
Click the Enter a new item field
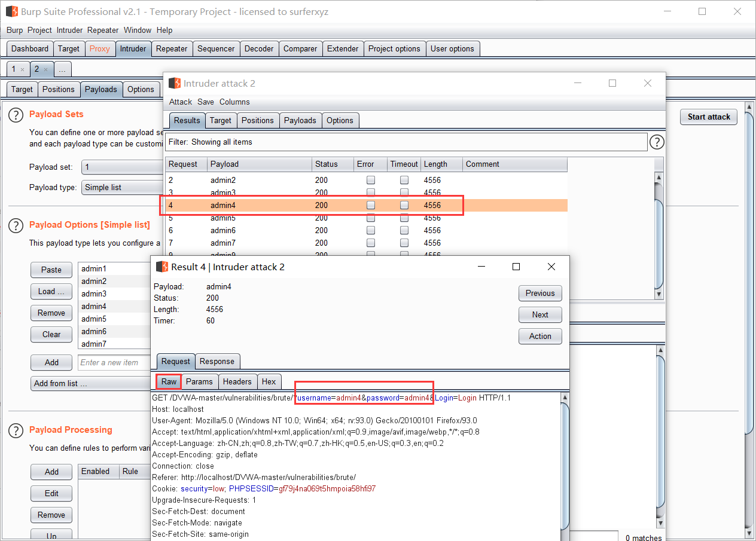pyautogui.click(x=114, y=362)
